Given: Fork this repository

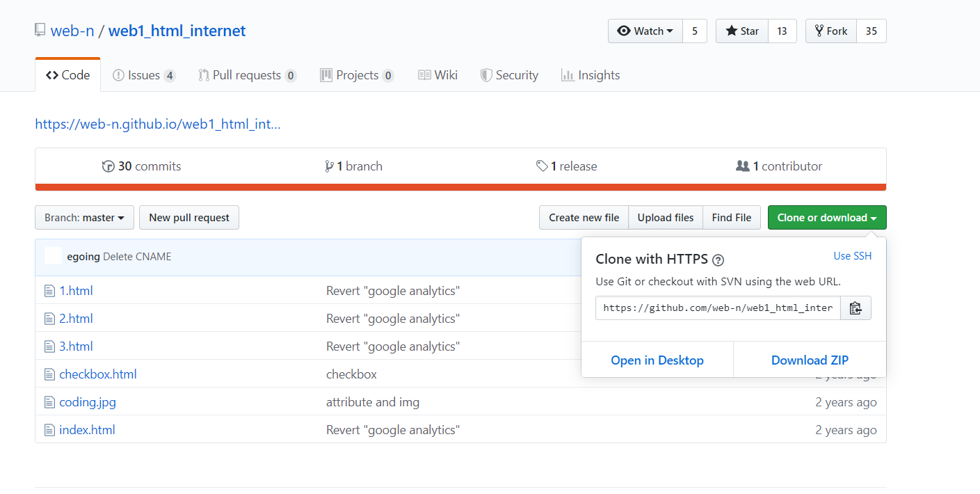Looking at the screenshot, I should click(831, 31).
